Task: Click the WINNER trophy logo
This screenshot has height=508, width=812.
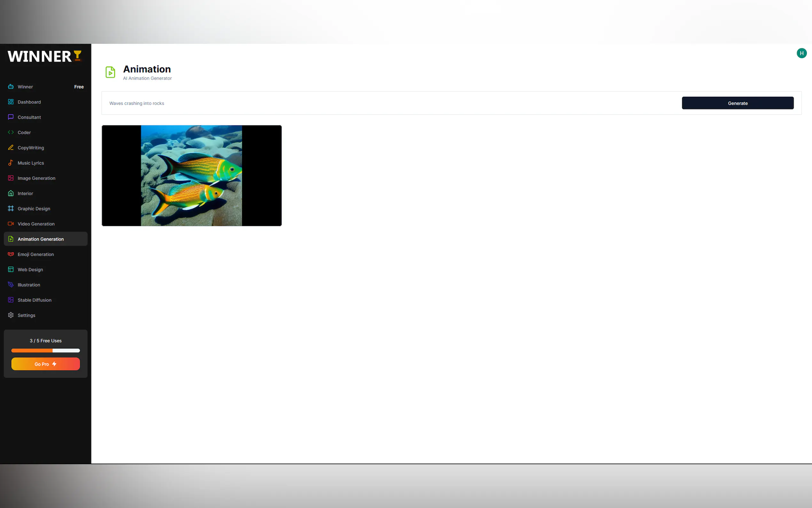Action: [45, 56]
